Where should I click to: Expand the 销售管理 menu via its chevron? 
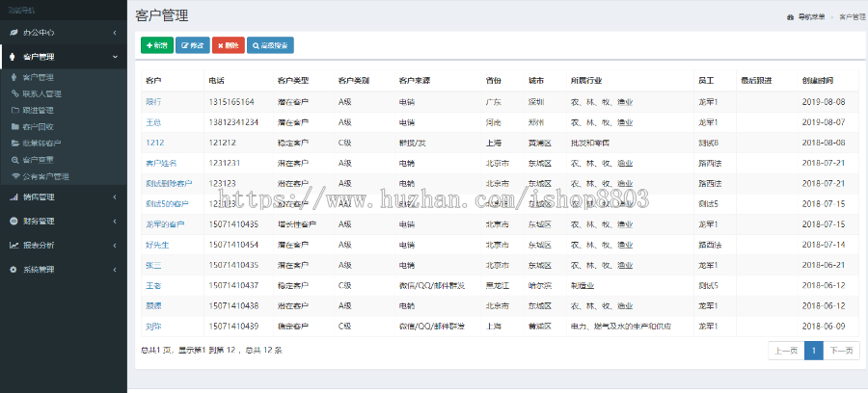coord(115,197)
